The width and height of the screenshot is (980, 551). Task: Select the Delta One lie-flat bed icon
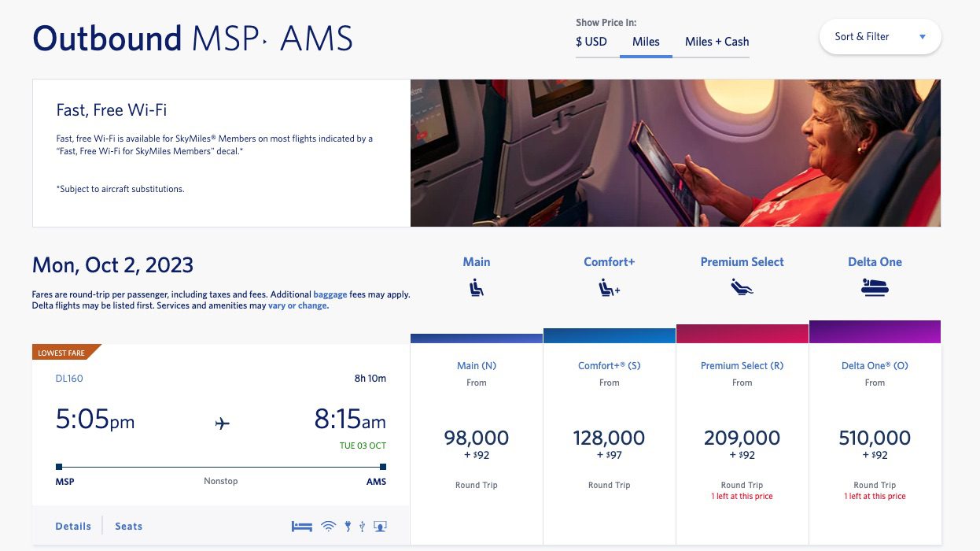click(875, 289)
